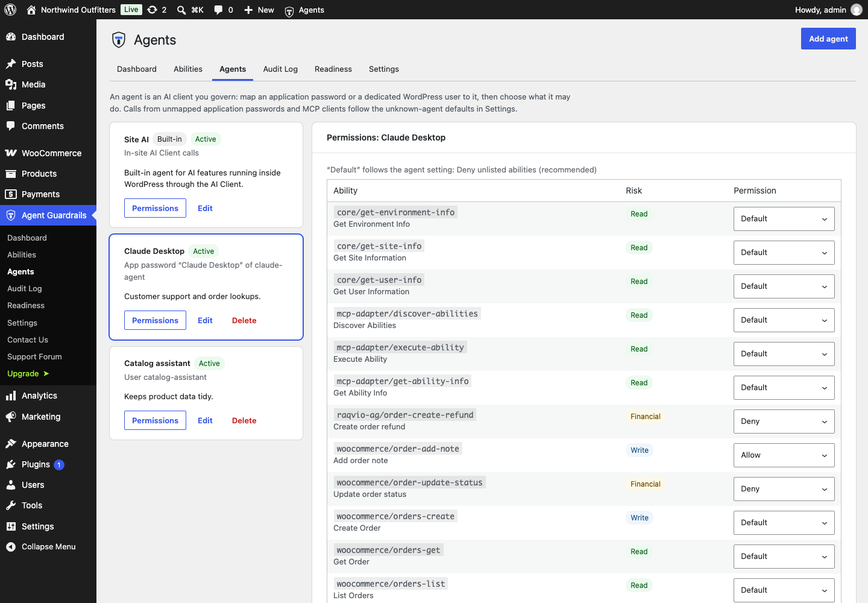868x603 pixels.
Task: Open permission dropdown for woocommerce/orders-create
Action: 784,523
